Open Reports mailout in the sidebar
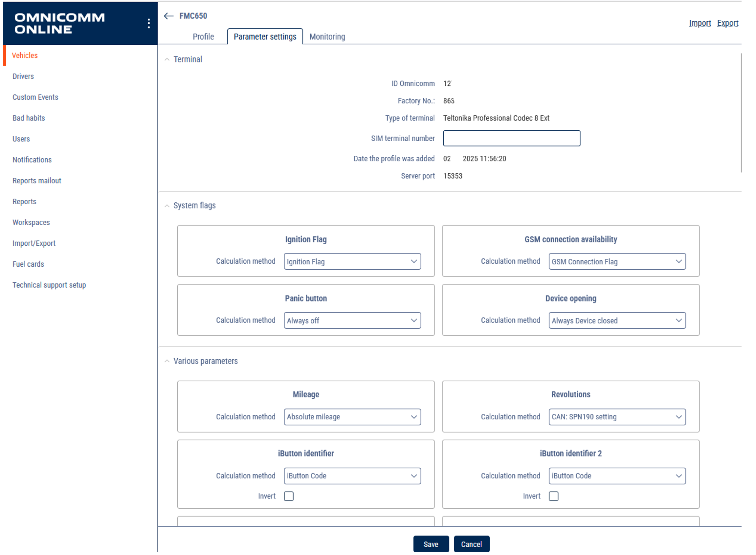756x555 pixels. click(x=37, y=180)
